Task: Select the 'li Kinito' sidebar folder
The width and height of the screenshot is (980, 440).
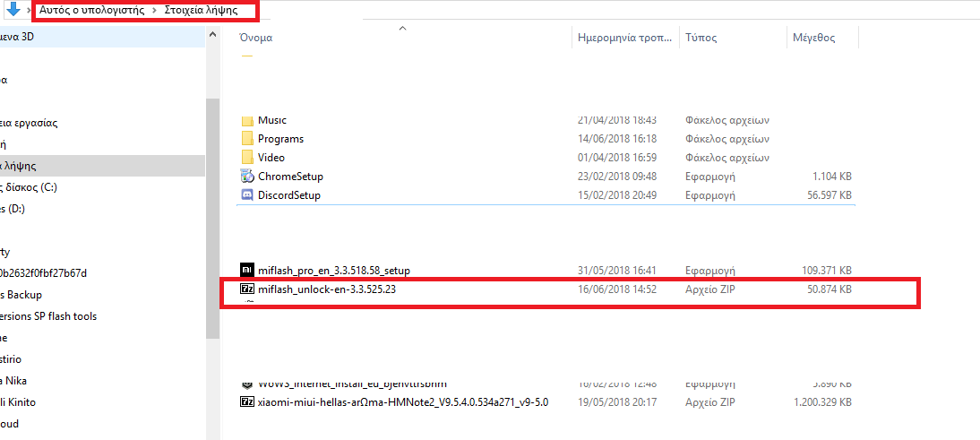Action: 18,401
